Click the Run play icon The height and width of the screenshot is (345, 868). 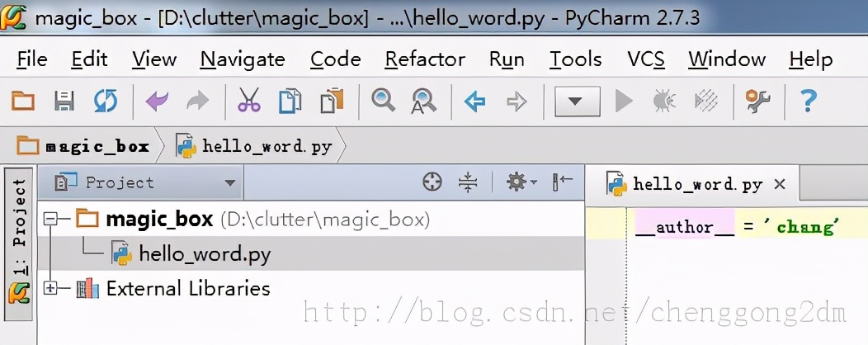pos(624,102)
